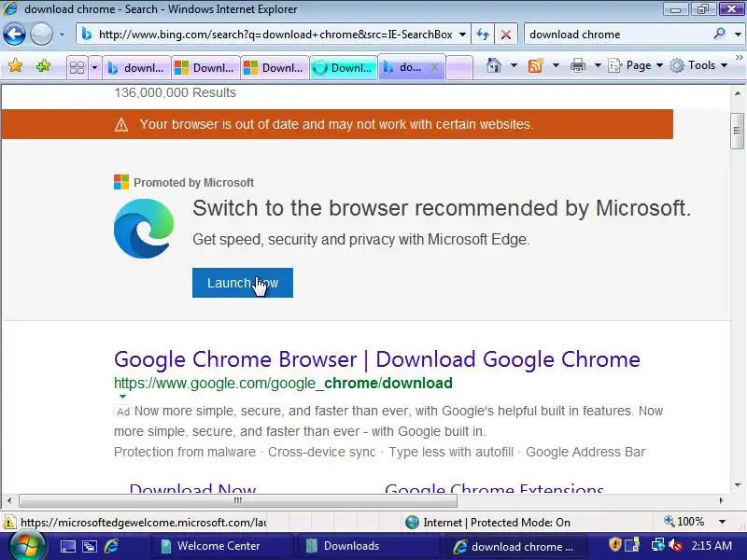The height and width of the screenshot is (560, 747).
Task: Click the Launch now button
Action: click(243, 283)
